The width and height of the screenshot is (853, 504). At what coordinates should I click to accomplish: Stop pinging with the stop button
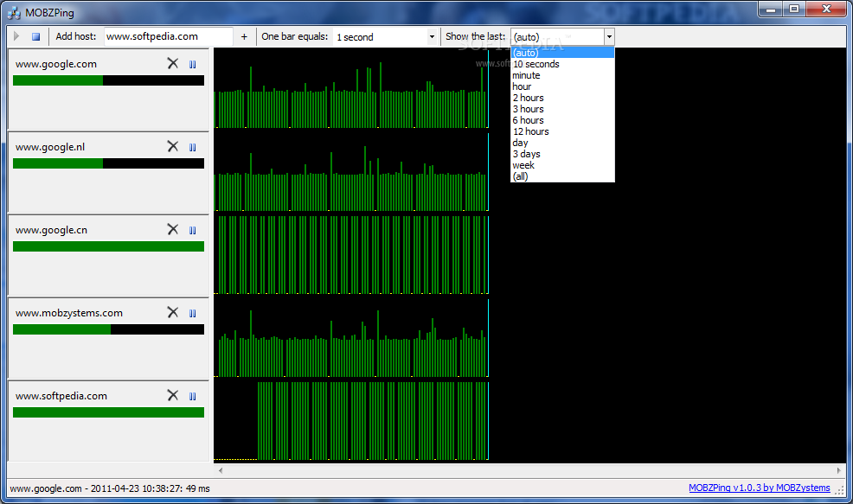[x=36, y=36]
